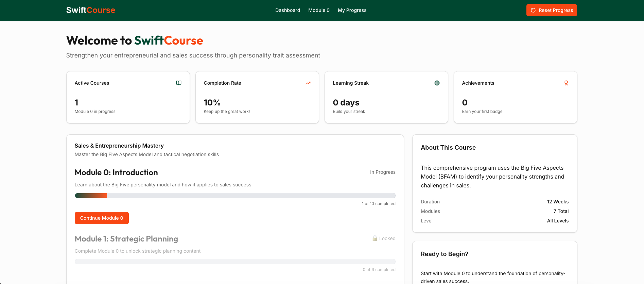Viewport: 644px width, 284px height.
Task: Click the Reset Progress button
Action: 552,10
